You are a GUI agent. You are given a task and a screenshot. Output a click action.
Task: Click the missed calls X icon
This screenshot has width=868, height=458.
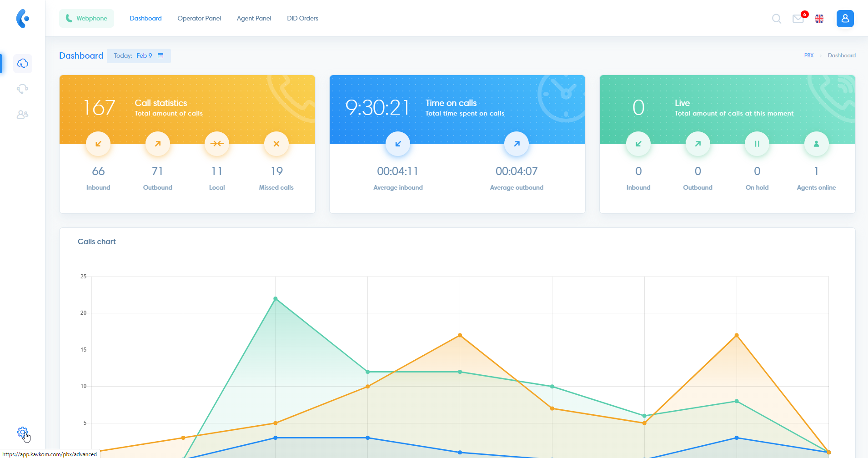coord(276,144)
